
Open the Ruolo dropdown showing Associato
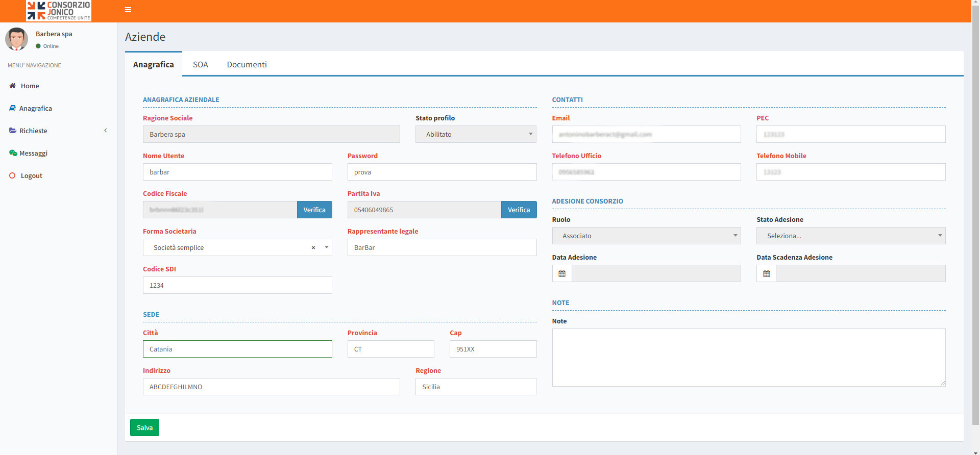(646, 236)
